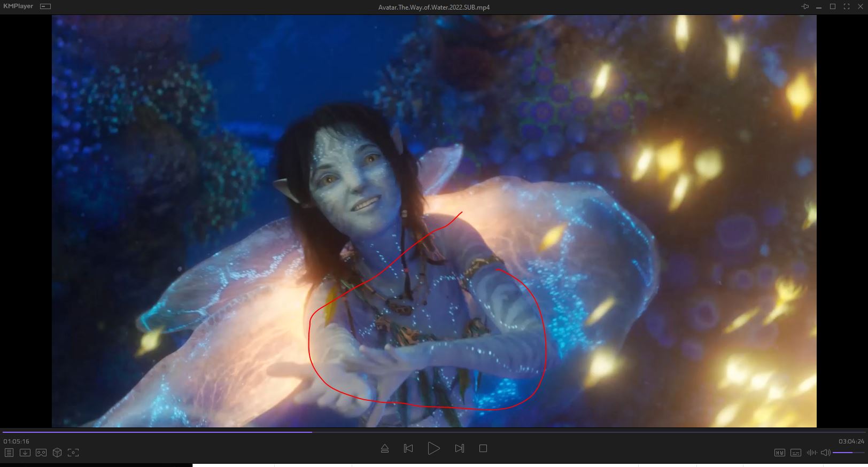This screenshot has width=868, height=467.
Task: Click the compact mode icon beside KMPlayer
Action: [45, 6]
